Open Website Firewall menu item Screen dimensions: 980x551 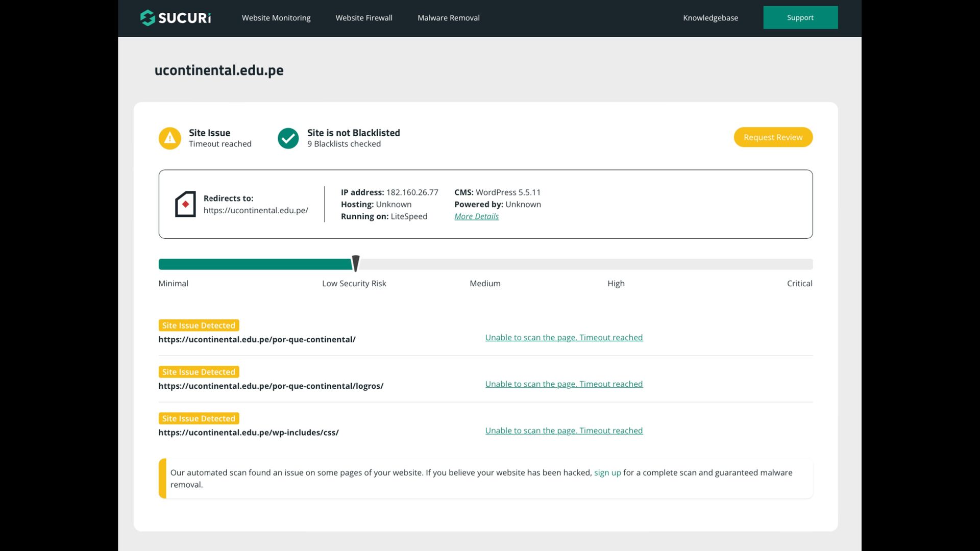coord(364,18)
